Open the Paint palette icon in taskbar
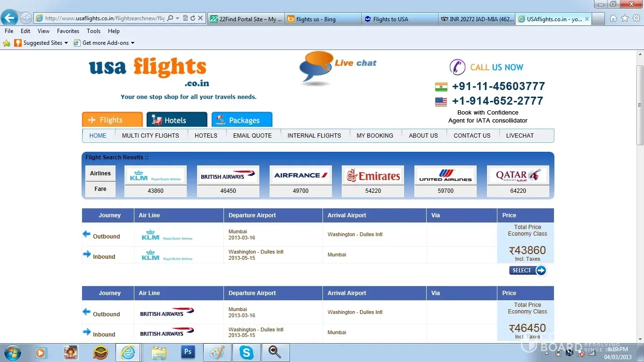The width and height of the screenshot is (644, 362). (x=217, y=352)
